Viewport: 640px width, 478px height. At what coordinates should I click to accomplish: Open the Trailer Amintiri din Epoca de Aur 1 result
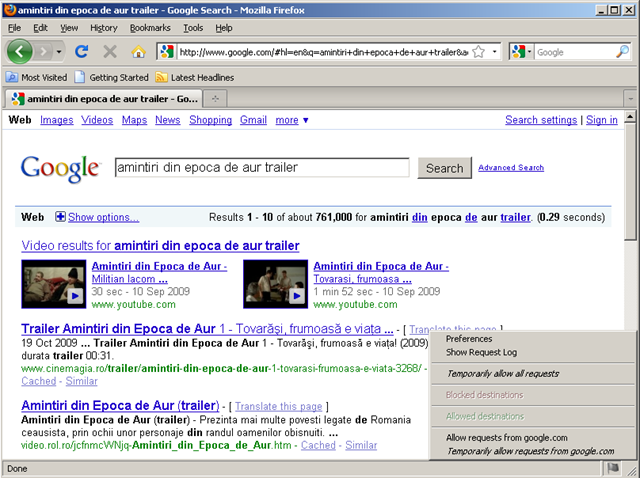[x=207, y=329]
